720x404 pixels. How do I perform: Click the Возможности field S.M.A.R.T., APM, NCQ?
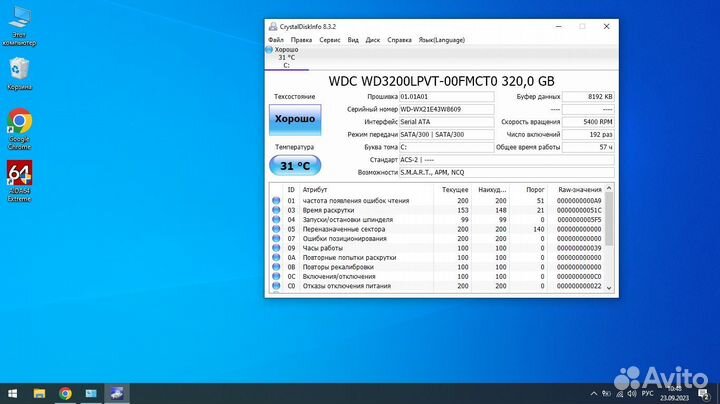tap(507, 173)
